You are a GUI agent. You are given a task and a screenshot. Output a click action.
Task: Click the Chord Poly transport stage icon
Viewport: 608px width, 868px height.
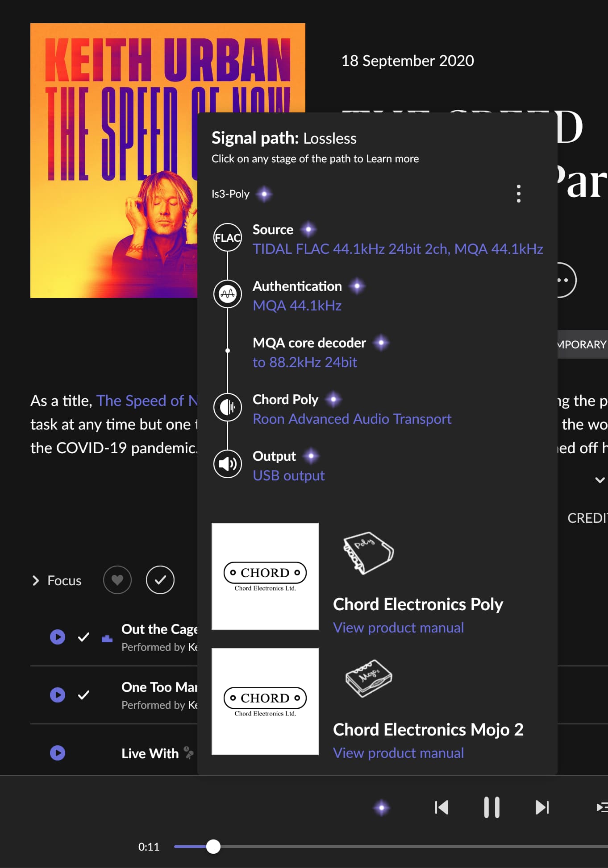228,407
